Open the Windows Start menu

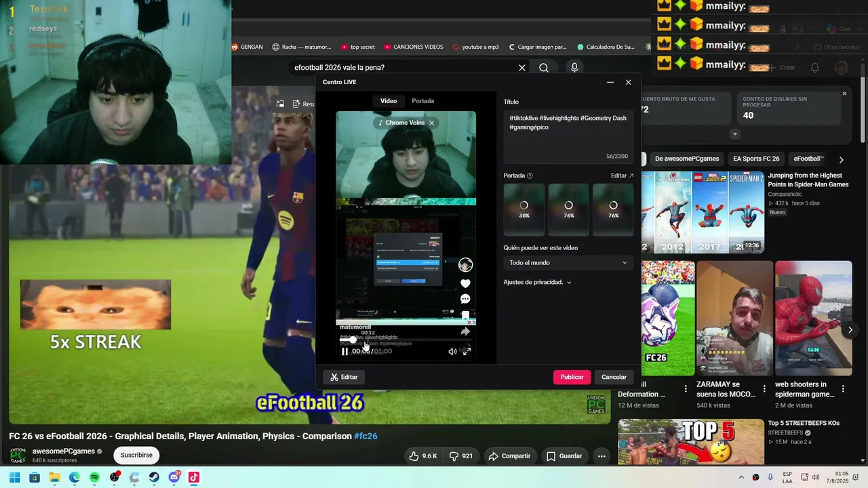14,477
